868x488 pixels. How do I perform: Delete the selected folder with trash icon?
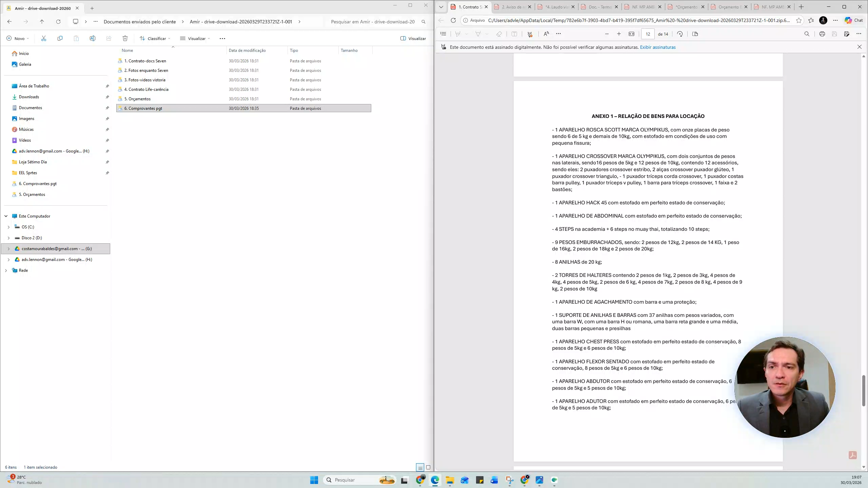[125, 38]
